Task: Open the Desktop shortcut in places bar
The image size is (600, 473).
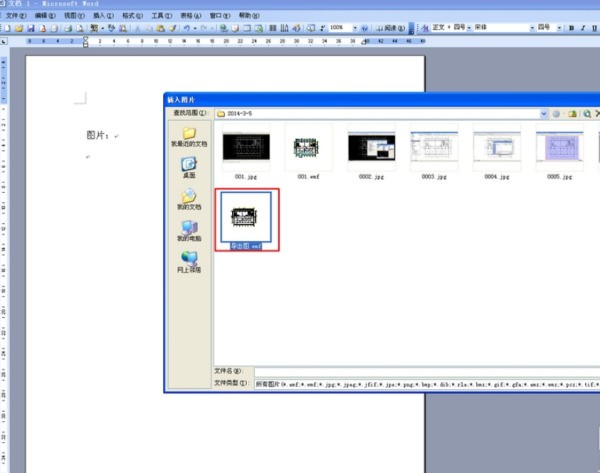Action: tap(189, 168)
